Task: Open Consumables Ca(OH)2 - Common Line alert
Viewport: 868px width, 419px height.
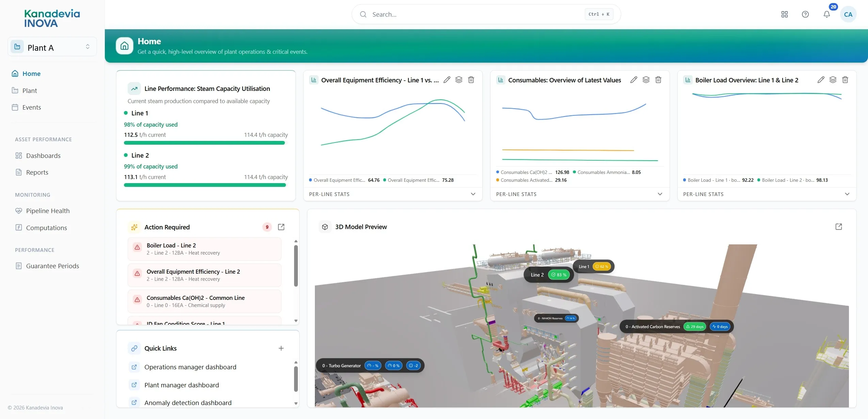Action: click(205, 301)
